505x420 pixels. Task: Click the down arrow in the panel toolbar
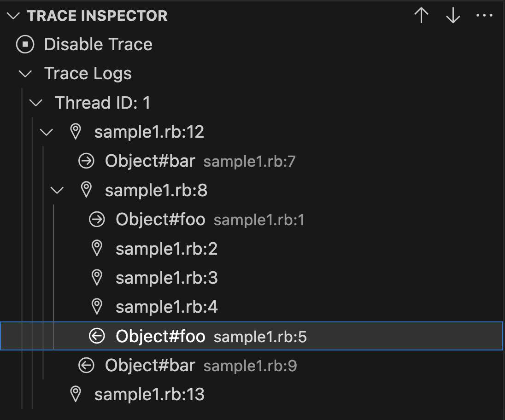pyautogui.click(x=452, y=15)
